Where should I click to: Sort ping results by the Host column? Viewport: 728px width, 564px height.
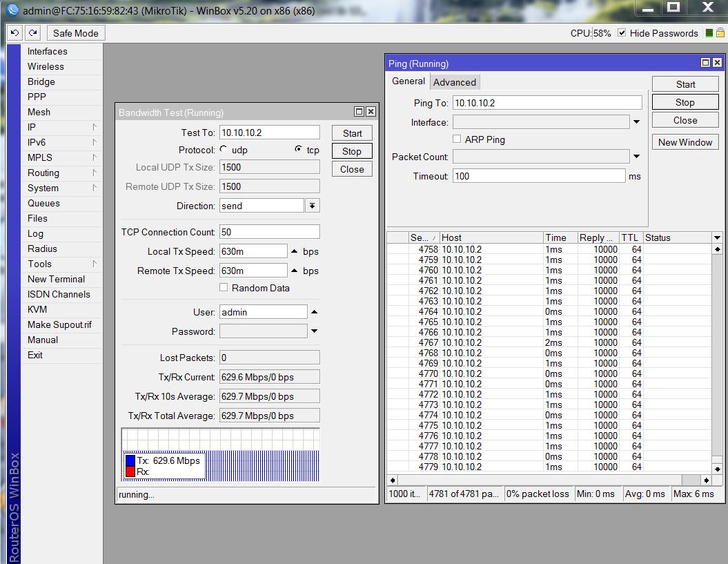(491, 238)
